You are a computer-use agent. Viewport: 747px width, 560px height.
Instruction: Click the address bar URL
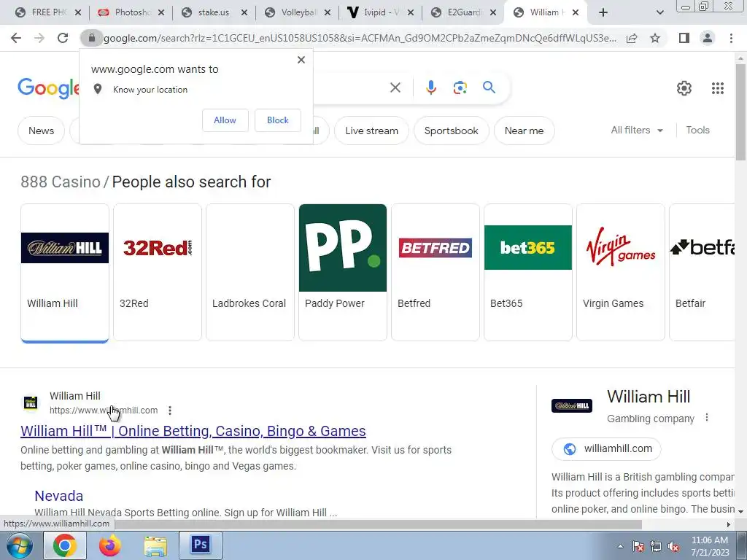tap(360, 38)
